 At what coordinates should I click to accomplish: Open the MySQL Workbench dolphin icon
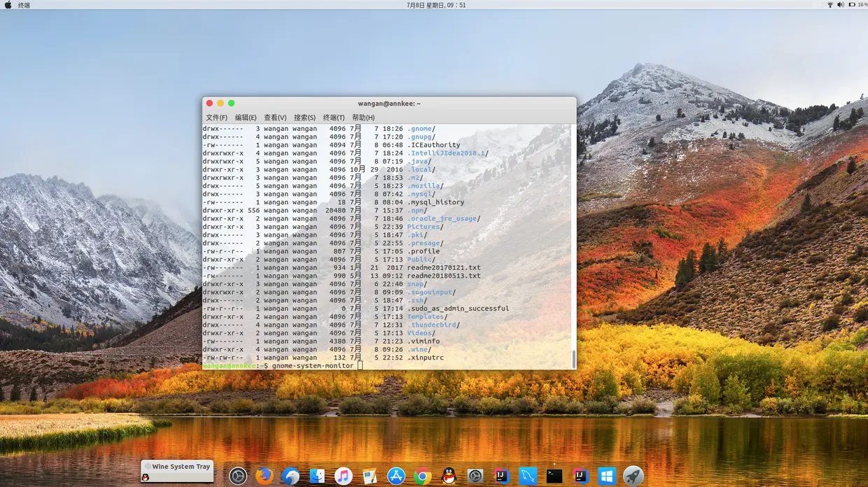pyautogui.click(x=527, y=475)
